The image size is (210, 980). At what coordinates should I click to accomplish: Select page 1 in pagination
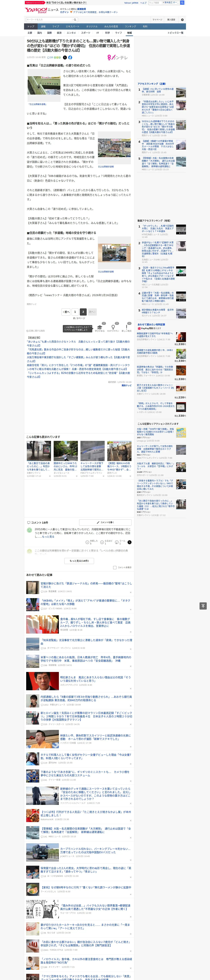click(x=75, y=312)
